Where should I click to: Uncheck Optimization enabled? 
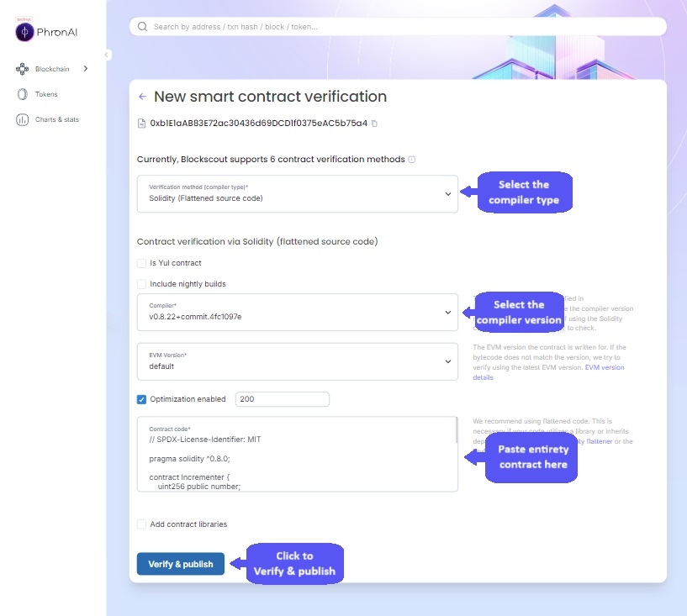141,399
